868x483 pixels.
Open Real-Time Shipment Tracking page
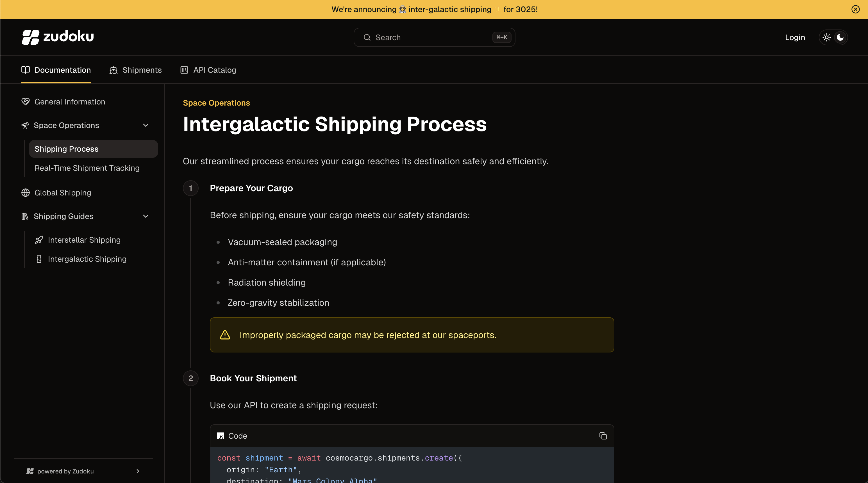coord(87,168)
